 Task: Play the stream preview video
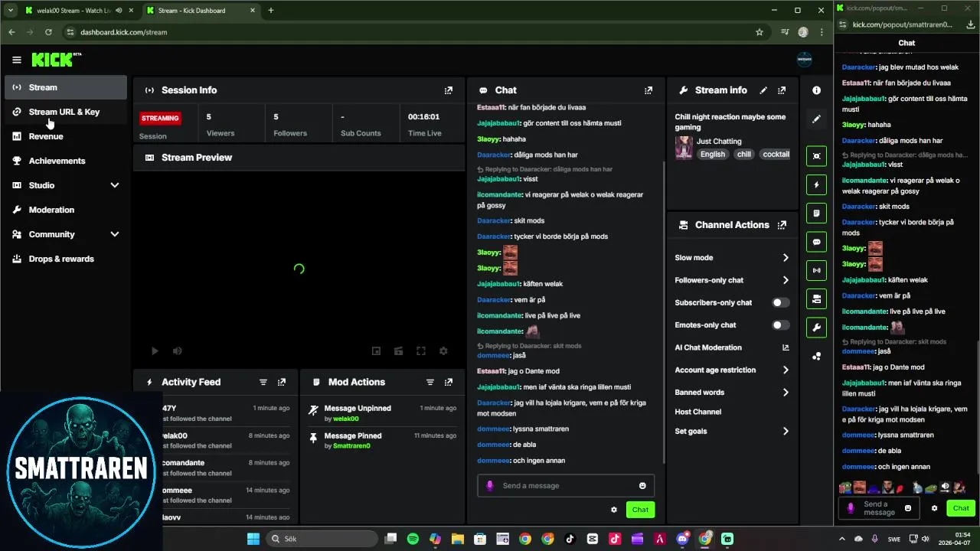pyautogui.click(x=155, y=351)
